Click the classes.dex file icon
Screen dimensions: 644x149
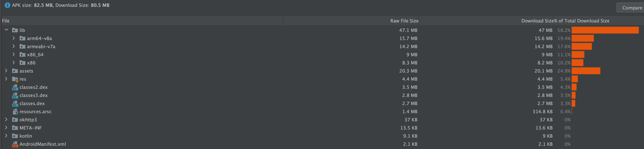pyautogui.click(x=15, y=103)
